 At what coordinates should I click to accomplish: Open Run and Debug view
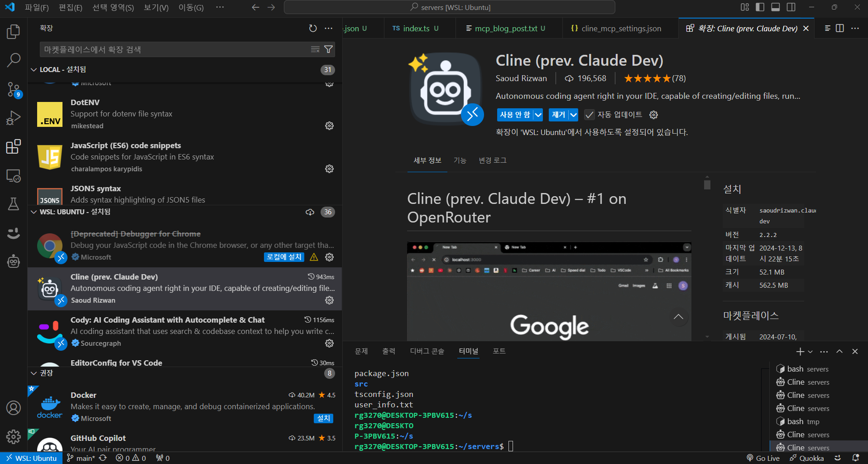pyautogui.click(x=14, y=118)
